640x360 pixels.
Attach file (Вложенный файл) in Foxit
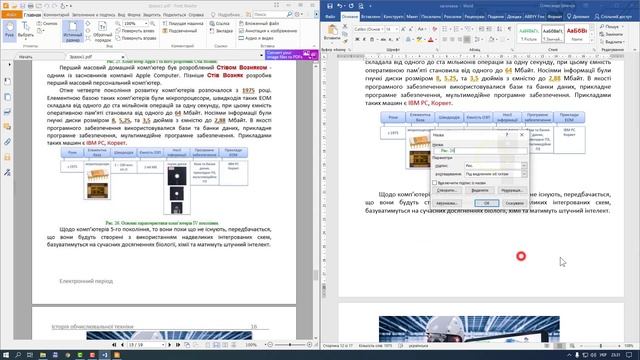click(259, 24)
